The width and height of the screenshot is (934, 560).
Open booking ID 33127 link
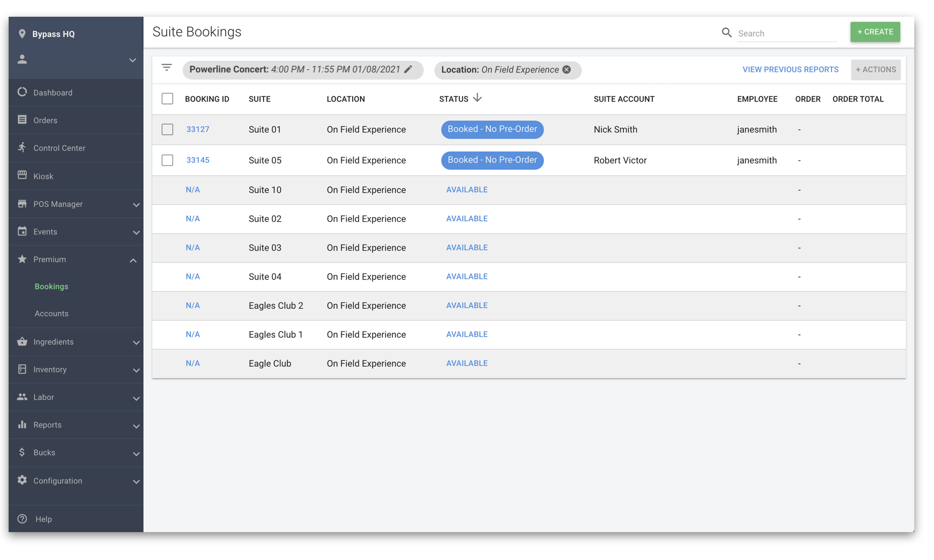[x=197, y=129]
